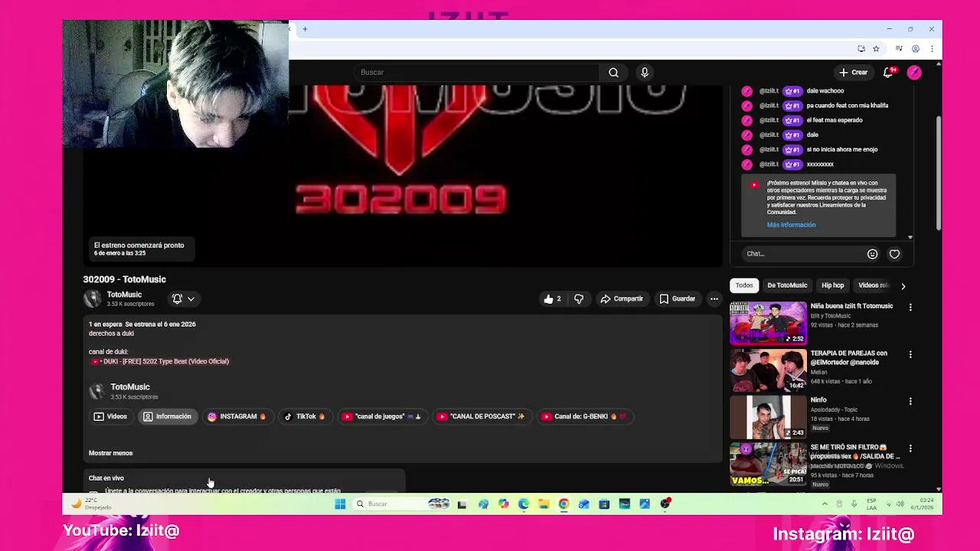Open DUKI 5202 Type Beat video link
Screen dimensions: 980x551
point(159,361)
